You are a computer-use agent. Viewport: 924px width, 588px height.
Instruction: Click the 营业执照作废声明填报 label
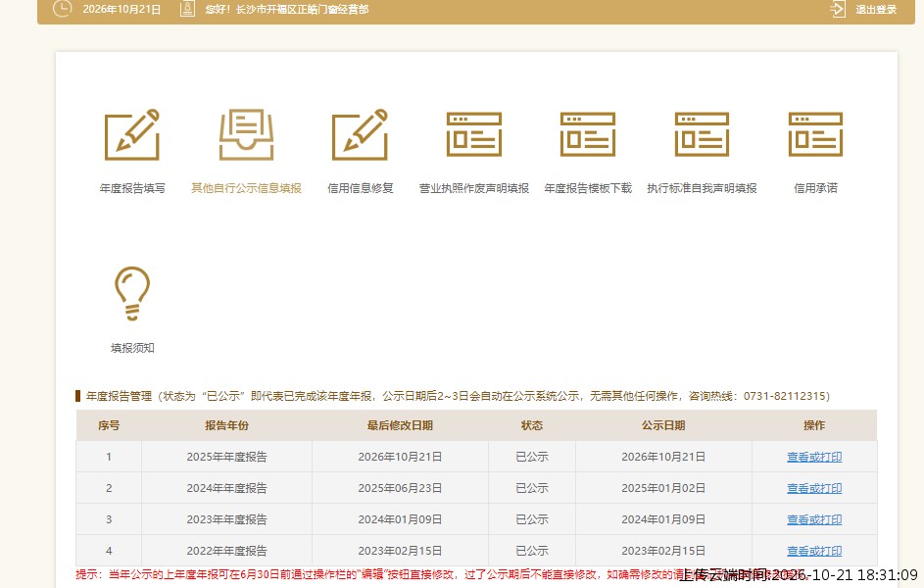474,188
